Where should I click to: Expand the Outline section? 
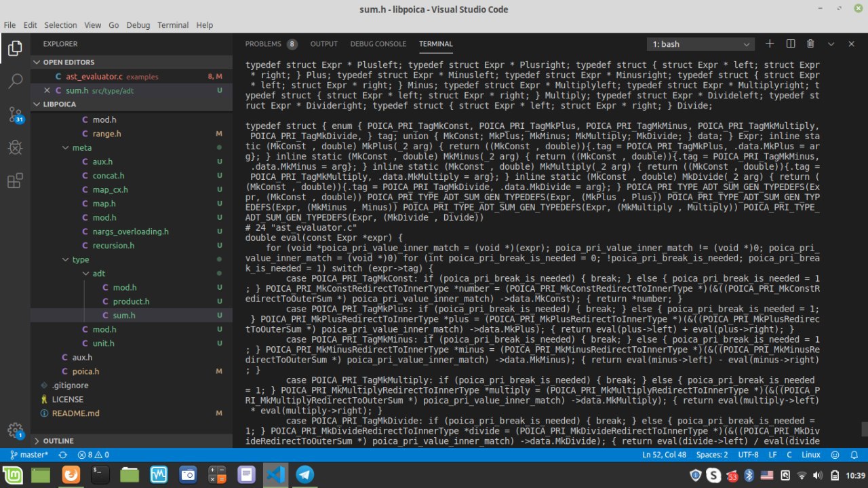(131, 441)
